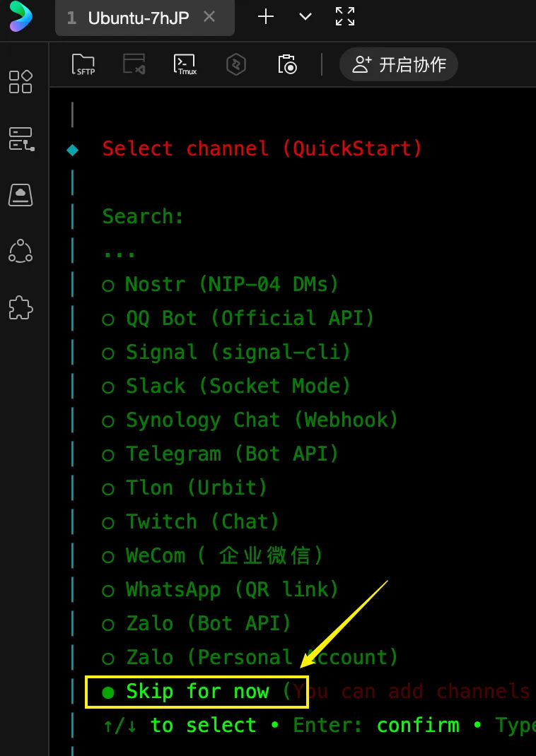Open the node connections sidebar icon
The height and width of the screenshot is (756, 536).
21,251
